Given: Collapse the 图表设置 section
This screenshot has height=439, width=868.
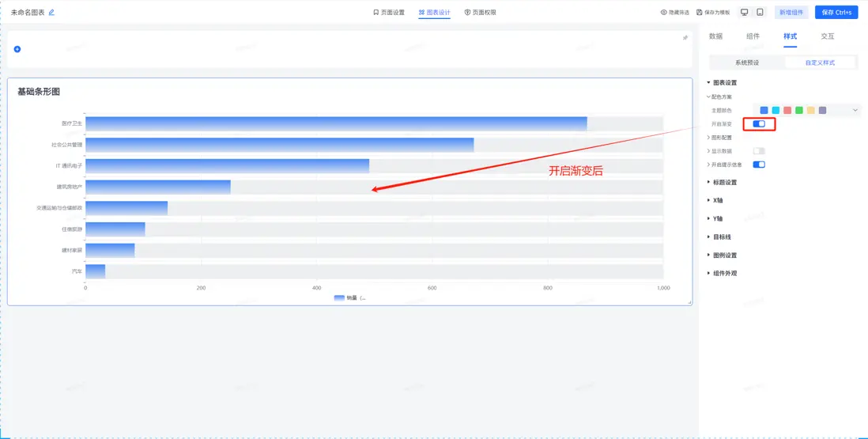Looking at the screenshot, I should (708, 82).
